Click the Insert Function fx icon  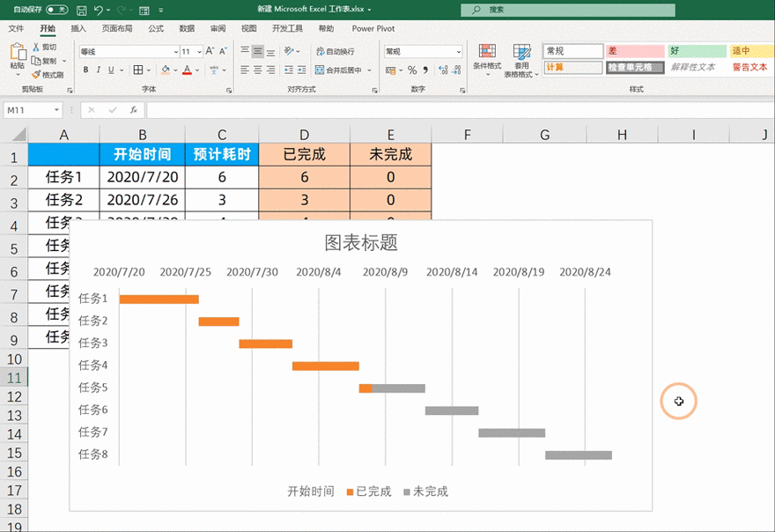pos(133,110)
